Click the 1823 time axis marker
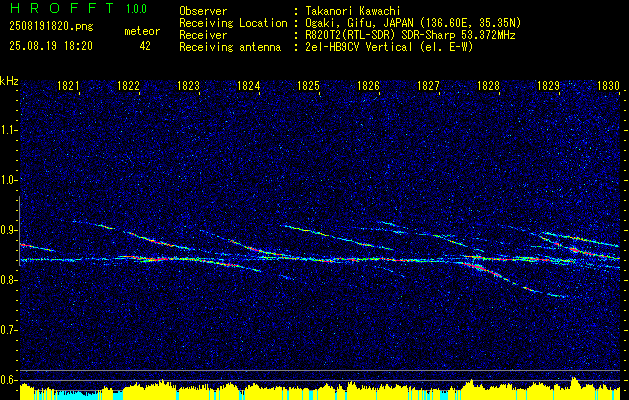Image resolution: width=629 pixels, height=400 pixels. tap(188, 85)
